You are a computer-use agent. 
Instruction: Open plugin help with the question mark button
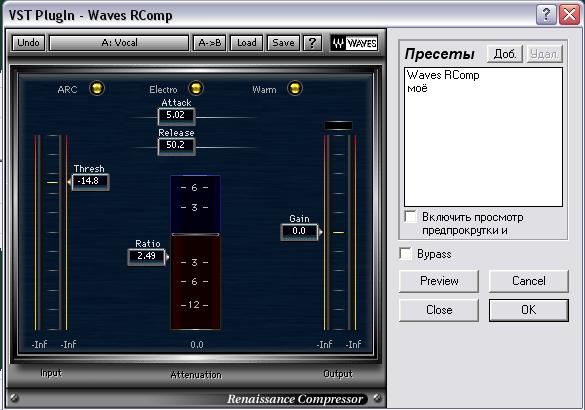(x=312, y=43)
